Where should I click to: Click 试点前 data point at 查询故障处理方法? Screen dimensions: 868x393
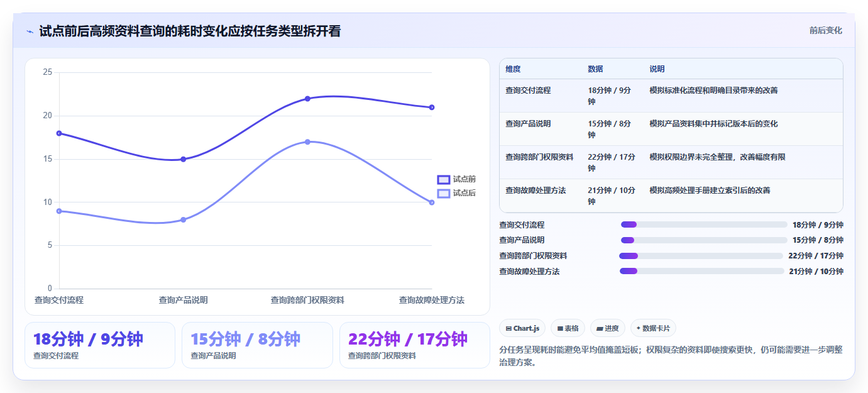pos(432,108)
